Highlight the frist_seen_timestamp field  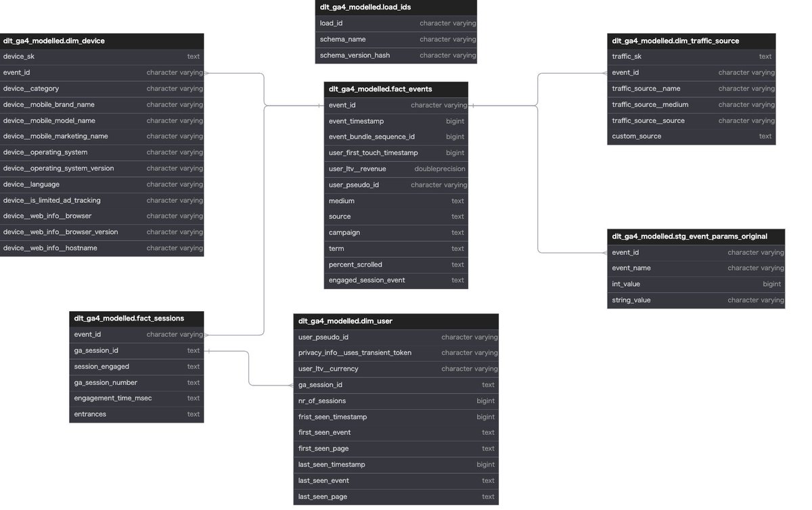coord(396,417)
